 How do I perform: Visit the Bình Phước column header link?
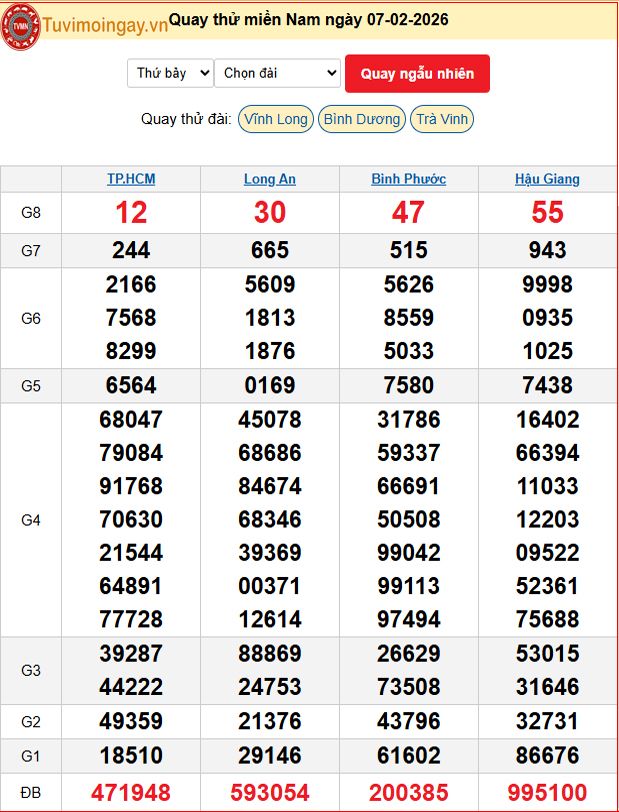[x=408, y=179]
